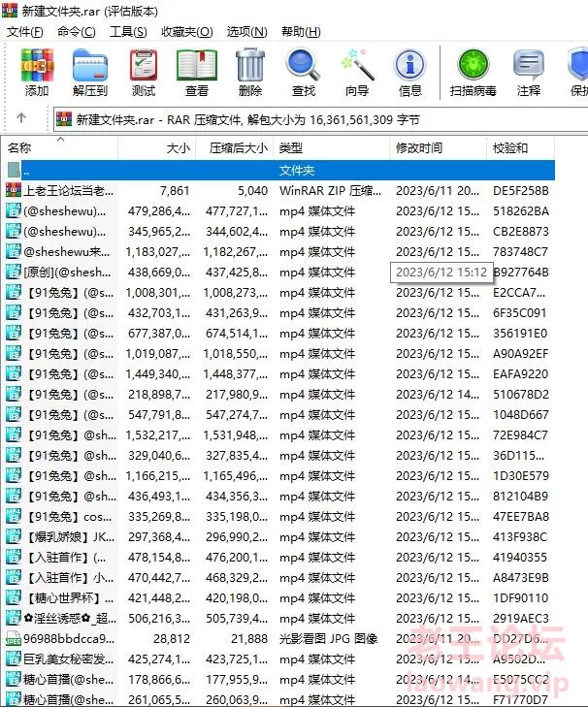Select the MP4 icon of row 783748C7
The height and width of the screenshot is (707, 588).
point(13,251)
